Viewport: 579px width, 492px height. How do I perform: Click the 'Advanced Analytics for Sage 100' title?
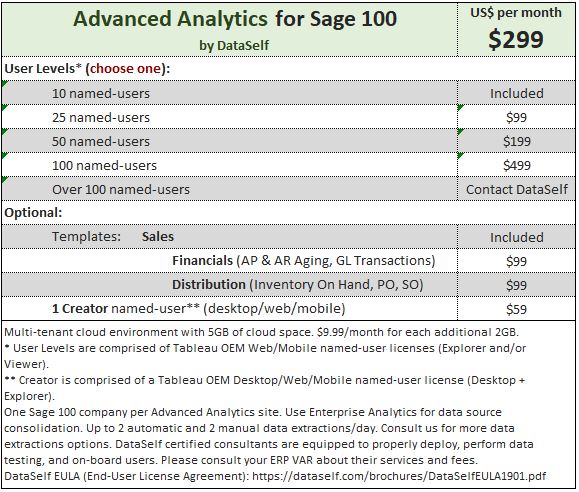click(235, 19)
